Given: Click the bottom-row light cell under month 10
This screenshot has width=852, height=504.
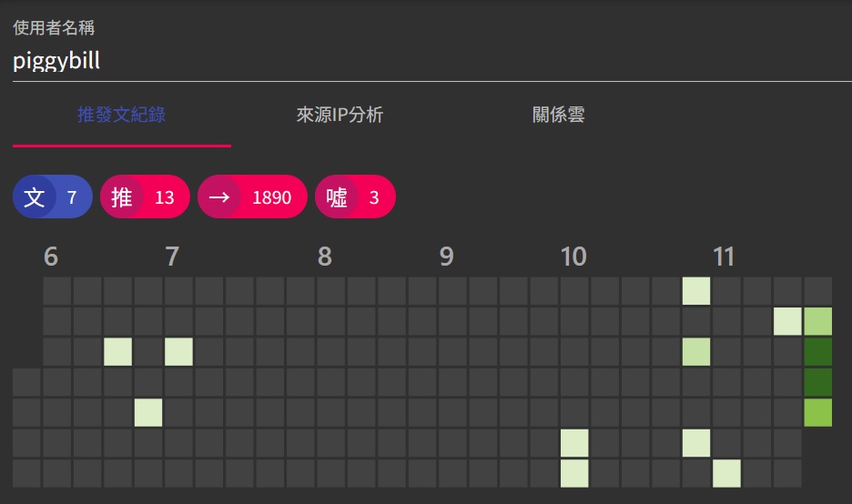Looking at the screenshot, I should point(574,473).
